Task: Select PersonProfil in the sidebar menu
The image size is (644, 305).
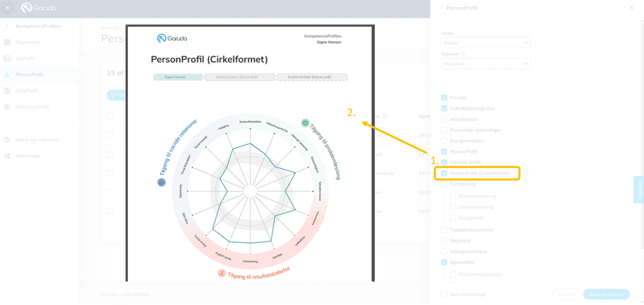Action: pos(29,75)
